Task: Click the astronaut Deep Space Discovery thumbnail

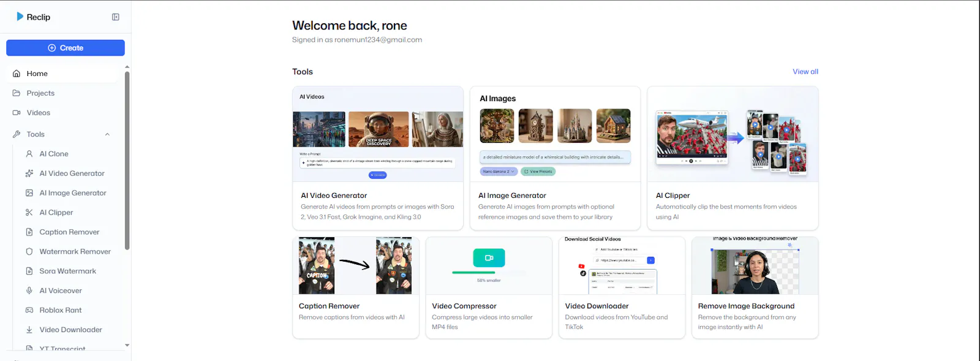Action: tap(379, 129)
